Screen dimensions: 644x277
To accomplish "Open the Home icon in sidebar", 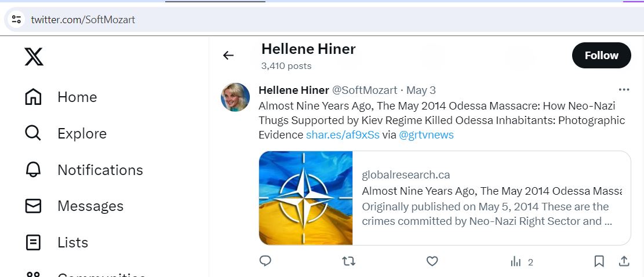I will (x=33, y=97).
